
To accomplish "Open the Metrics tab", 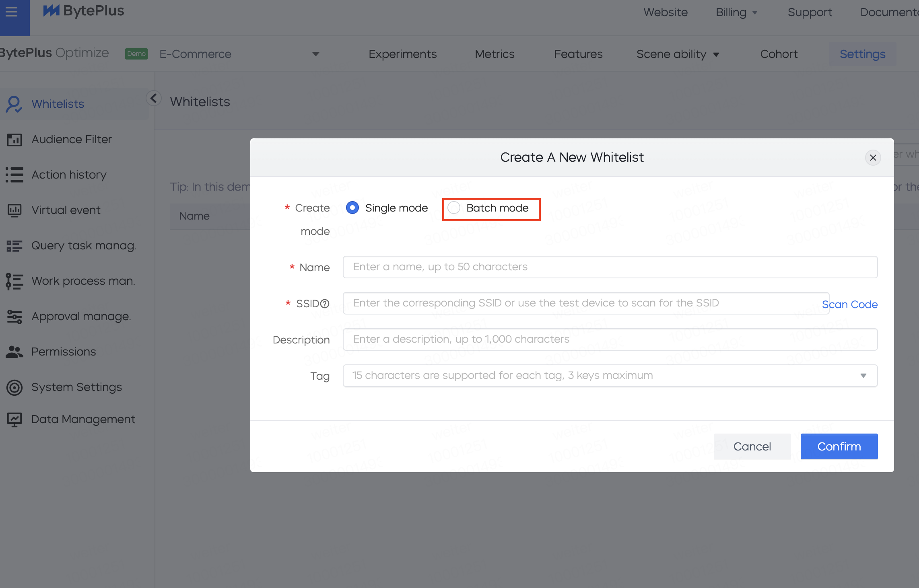I will [495, 54].
